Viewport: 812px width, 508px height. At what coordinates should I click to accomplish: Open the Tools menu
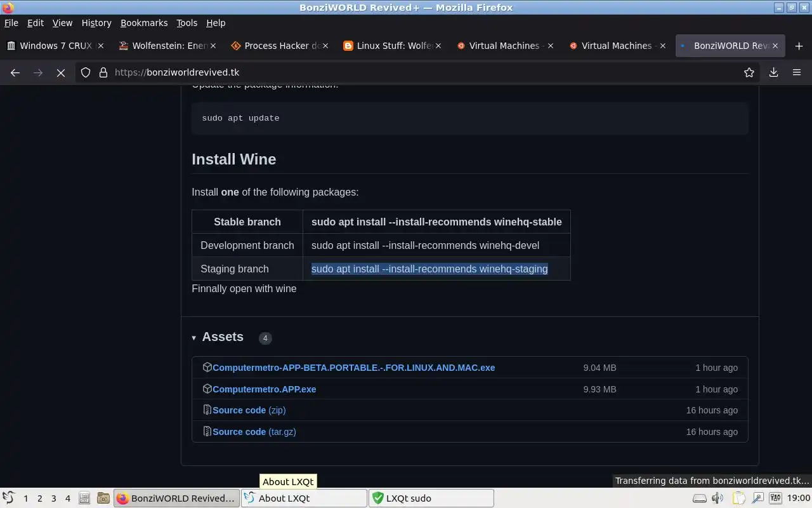click(187, 23)
